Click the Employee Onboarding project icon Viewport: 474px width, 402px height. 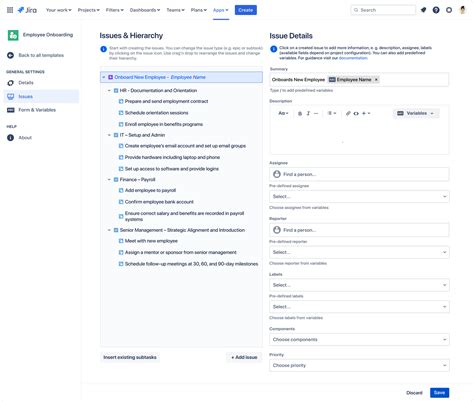[x=13, y=35]
